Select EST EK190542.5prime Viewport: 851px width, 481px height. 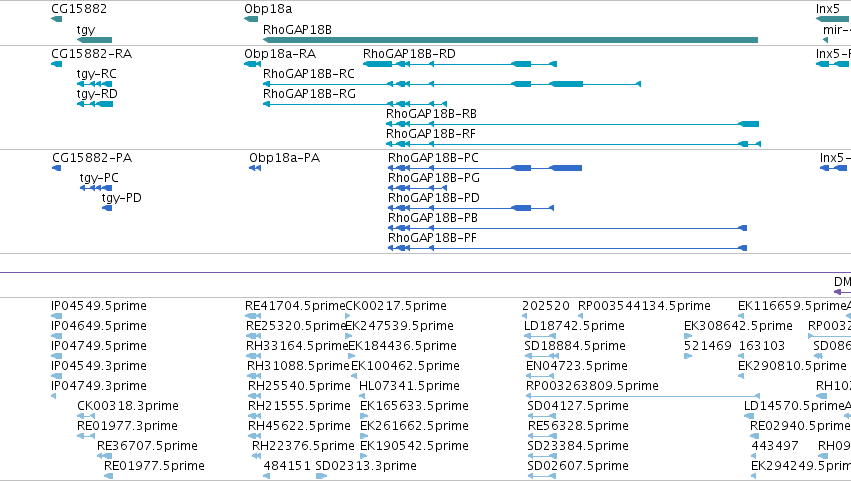pos(415,447)
